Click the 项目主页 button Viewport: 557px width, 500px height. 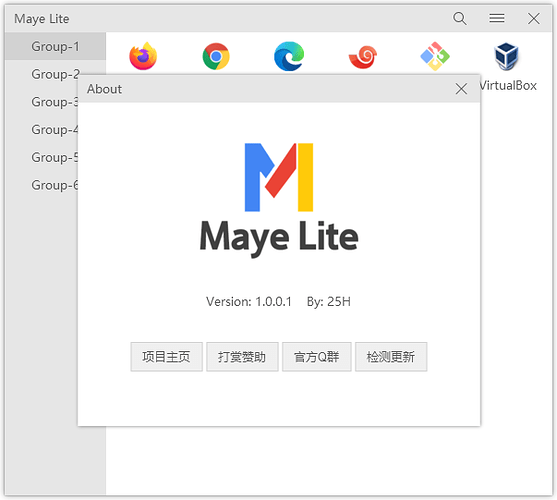166,357
